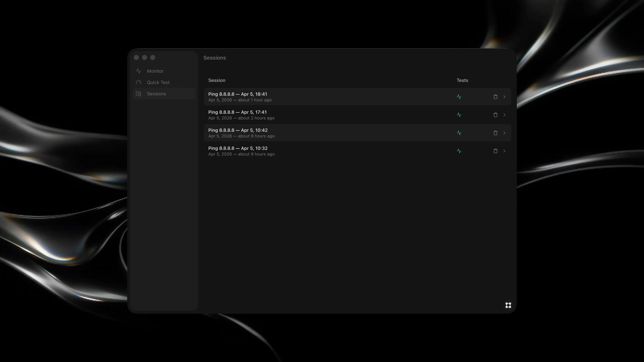Click green ping test icon for 18:41 session
This screenshot has height=362, width=644.
click(459, 97)
